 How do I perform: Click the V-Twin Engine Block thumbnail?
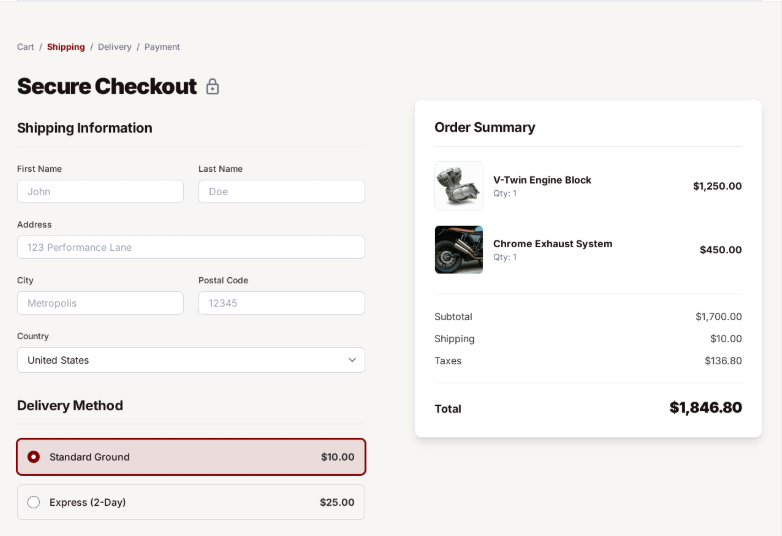pyautogui.click(x=458, y=186)
